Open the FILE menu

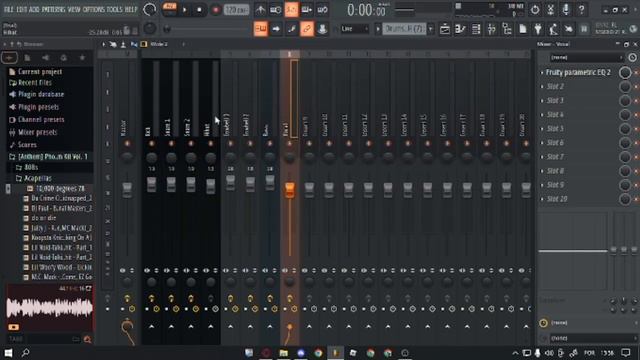pos(8,9)
